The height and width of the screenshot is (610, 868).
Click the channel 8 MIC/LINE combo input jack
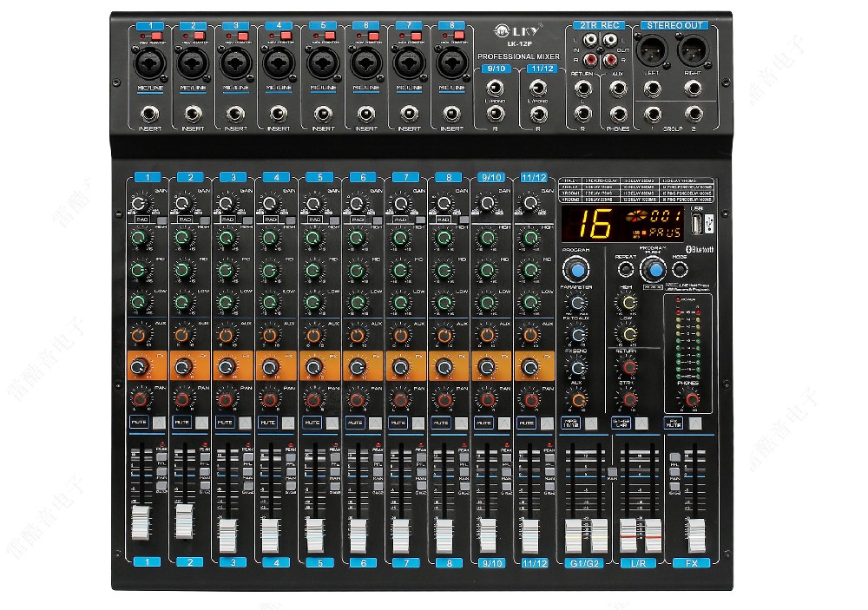[451, 62]
